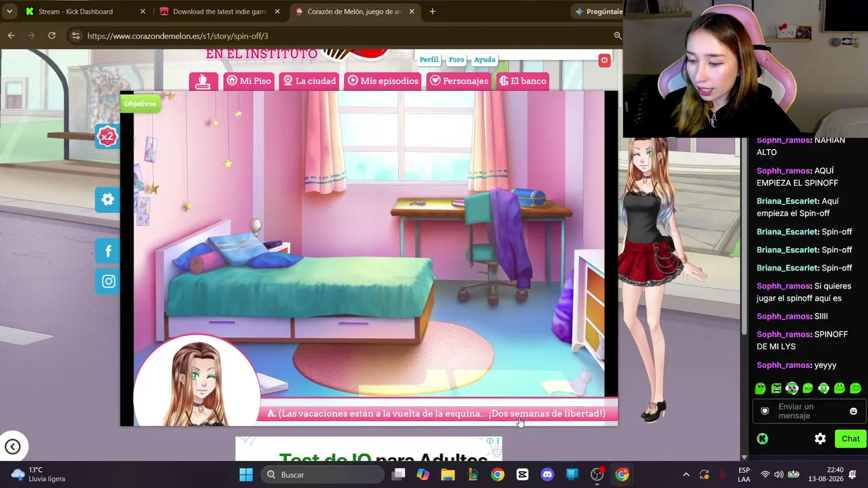Open the Objetivos panel
The width and height of the screenshot is (868, 488).
click(140, 104)
